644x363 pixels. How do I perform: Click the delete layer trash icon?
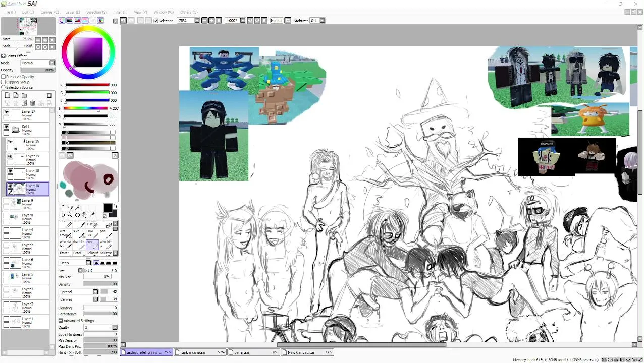pos(32,103)
